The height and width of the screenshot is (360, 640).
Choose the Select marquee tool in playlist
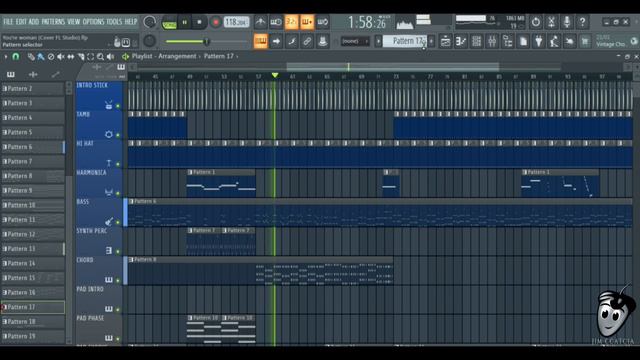coord(90,57)
